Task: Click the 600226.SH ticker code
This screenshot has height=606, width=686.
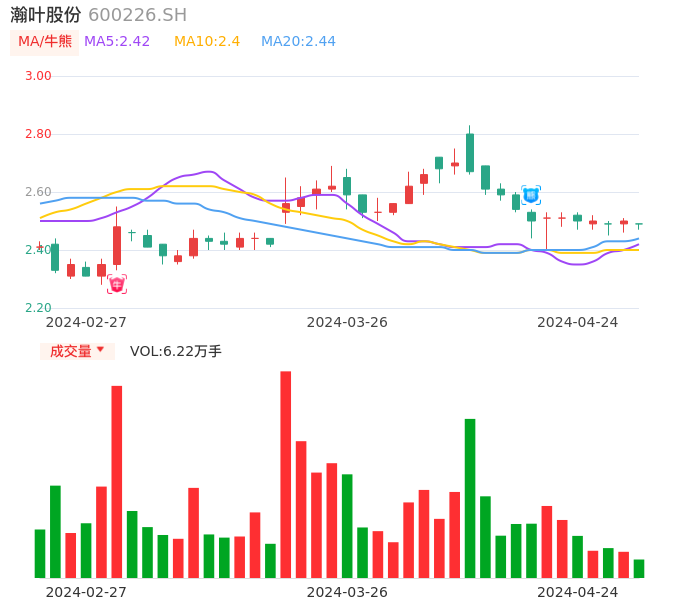Action: point(137,15)
